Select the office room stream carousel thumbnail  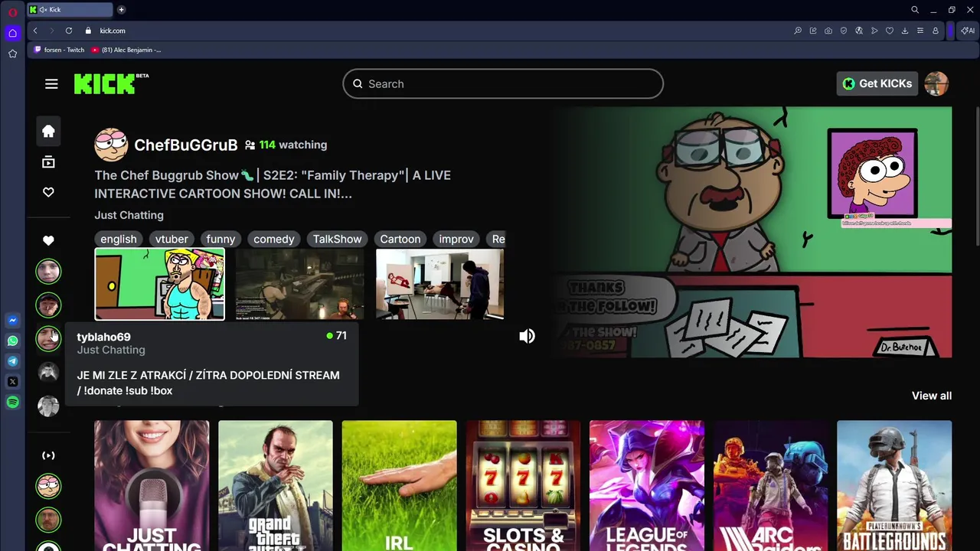point(440,284)
